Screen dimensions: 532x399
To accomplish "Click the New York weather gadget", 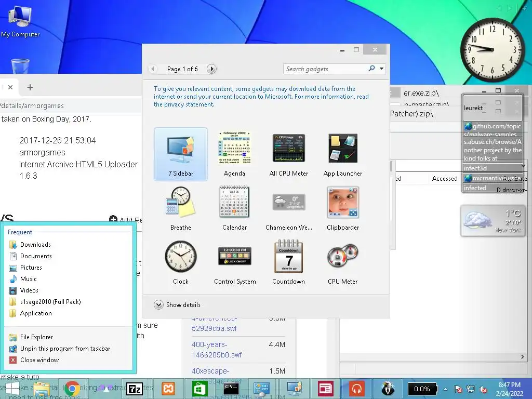I will [493, 220].
